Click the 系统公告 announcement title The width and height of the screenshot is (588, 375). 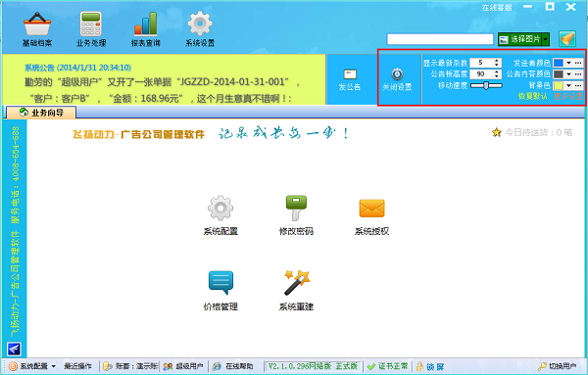(x=77, y=68)
